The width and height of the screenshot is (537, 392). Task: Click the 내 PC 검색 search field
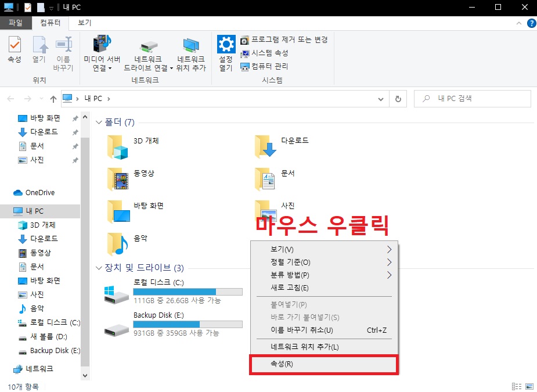(473, 99)
